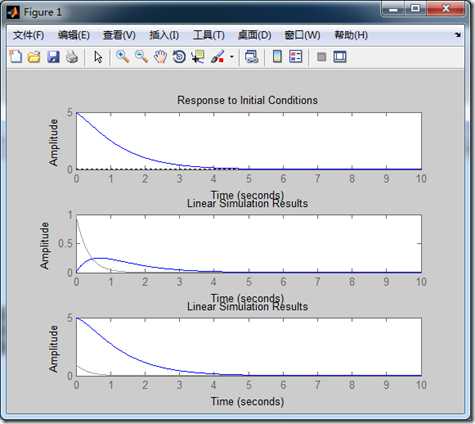
Task: Activate the Zoom Out magnifier tool
Action: click(142, 57)
